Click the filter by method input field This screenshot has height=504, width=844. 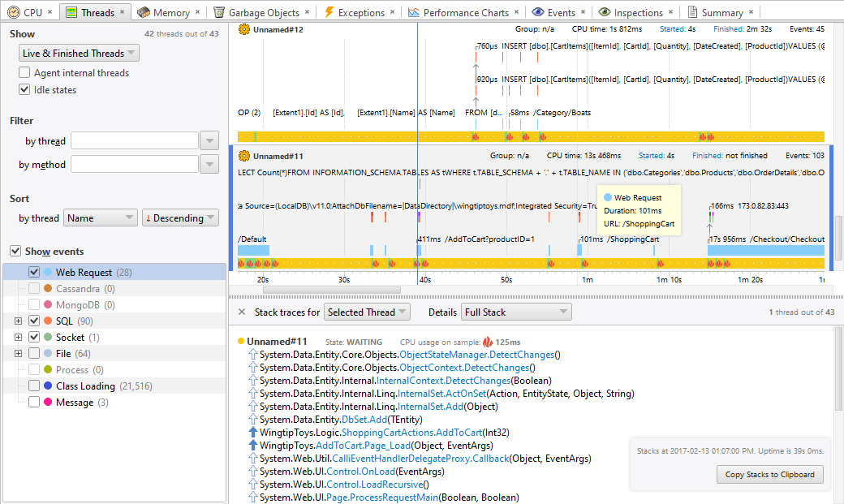(x=135, y=164)
